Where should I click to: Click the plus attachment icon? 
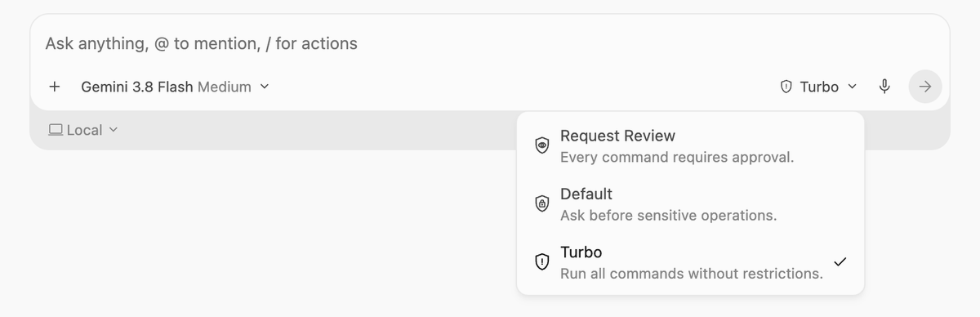pos(55,87)
